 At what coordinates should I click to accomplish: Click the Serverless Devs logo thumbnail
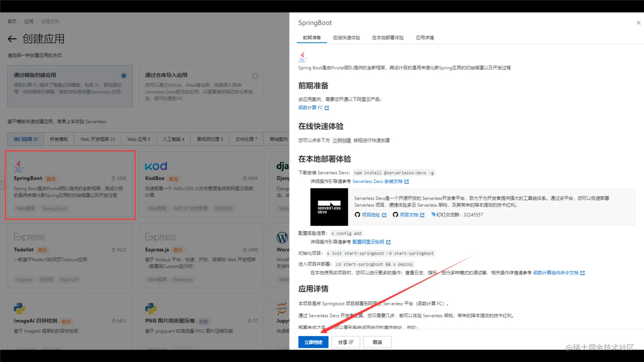coord(329,207)
